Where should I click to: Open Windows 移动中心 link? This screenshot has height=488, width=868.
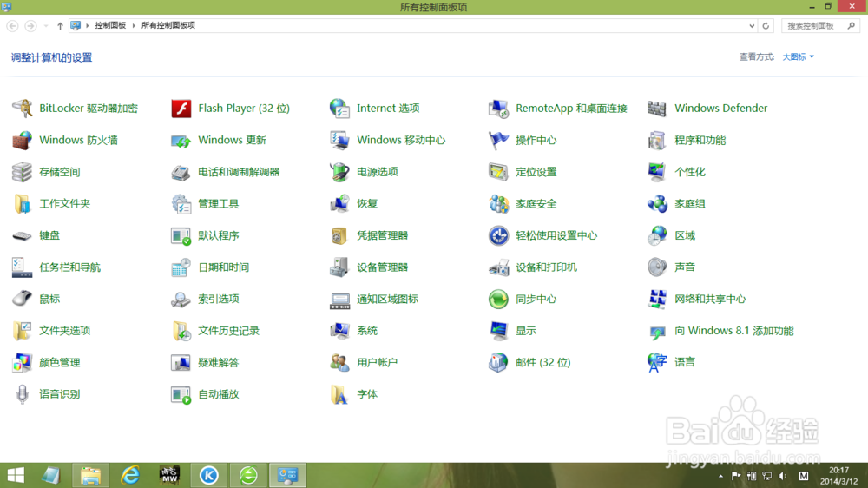pyautogui.click(x=401, y=140)
